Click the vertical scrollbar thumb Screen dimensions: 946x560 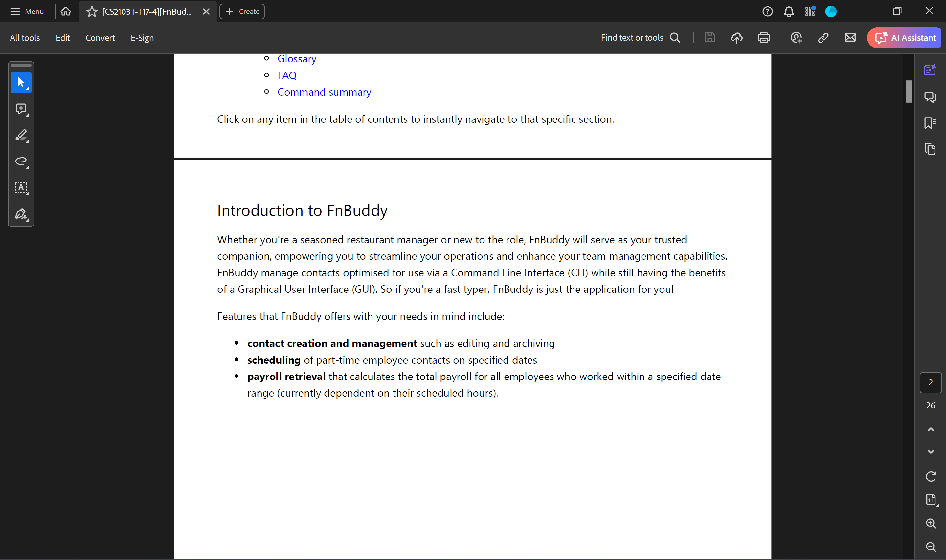(909, 91)
